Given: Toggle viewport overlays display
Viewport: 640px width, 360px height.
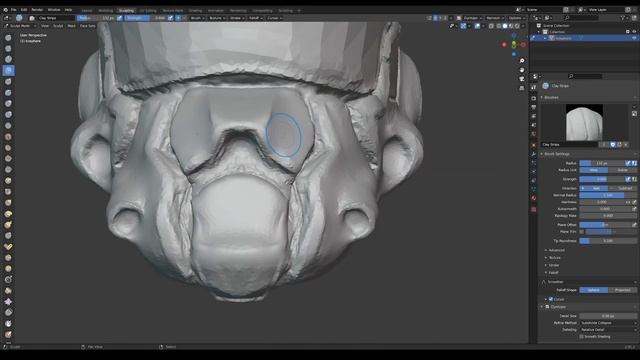Looking at the screenshot, I should (x=477, y=26).
